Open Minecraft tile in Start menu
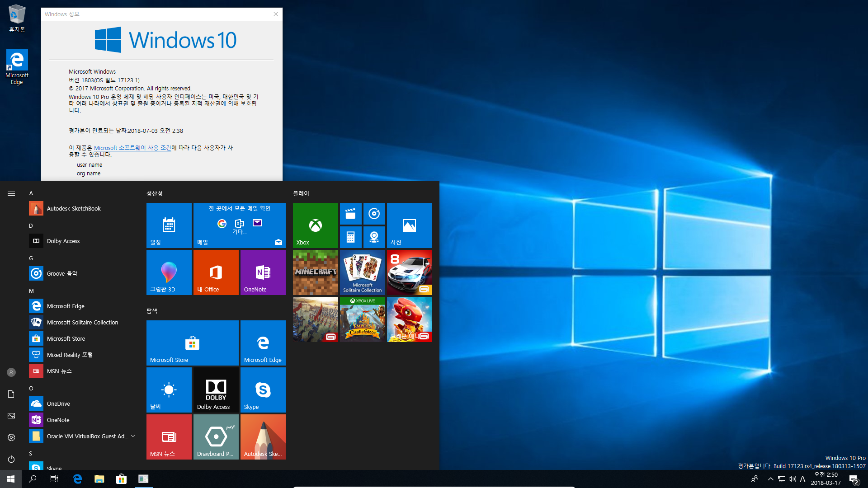This screenshot has height=488, width=868. tap(315, 272)
